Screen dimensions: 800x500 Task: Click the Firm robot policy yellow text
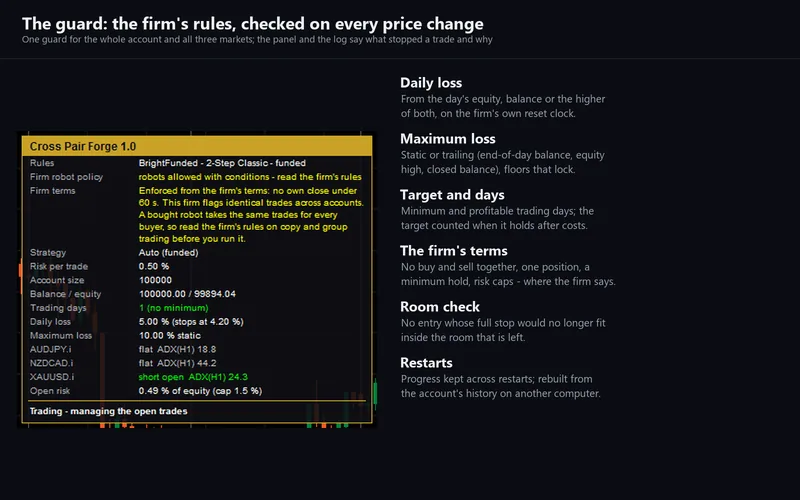tap(250, 177)
